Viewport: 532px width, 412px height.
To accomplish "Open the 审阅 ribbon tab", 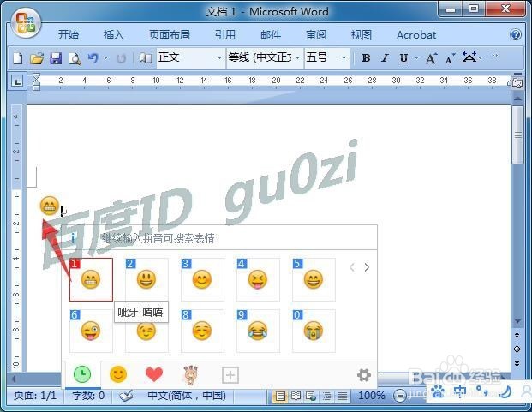I will click(316, 34).
